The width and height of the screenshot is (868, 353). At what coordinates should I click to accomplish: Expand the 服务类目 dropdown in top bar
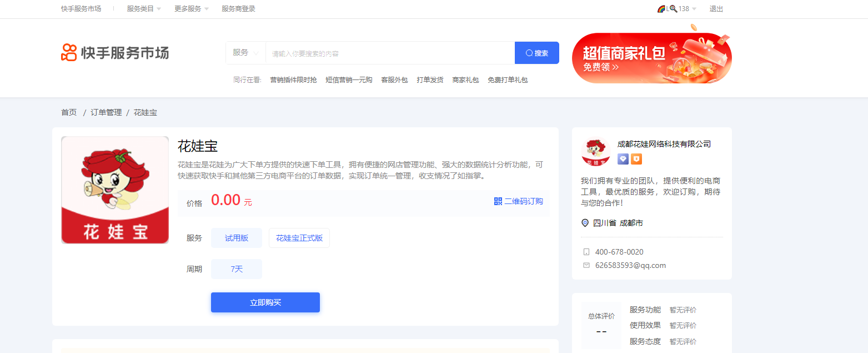coord(144,9)
